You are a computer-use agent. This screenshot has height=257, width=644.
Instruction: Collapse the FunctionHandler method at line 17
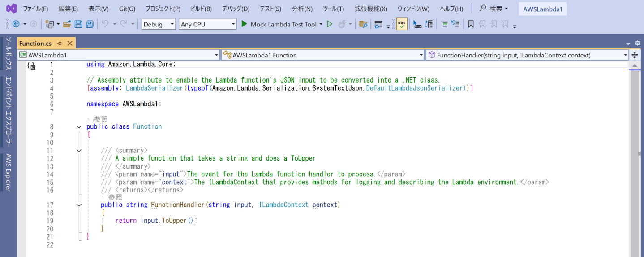click(x=79, y=205)
